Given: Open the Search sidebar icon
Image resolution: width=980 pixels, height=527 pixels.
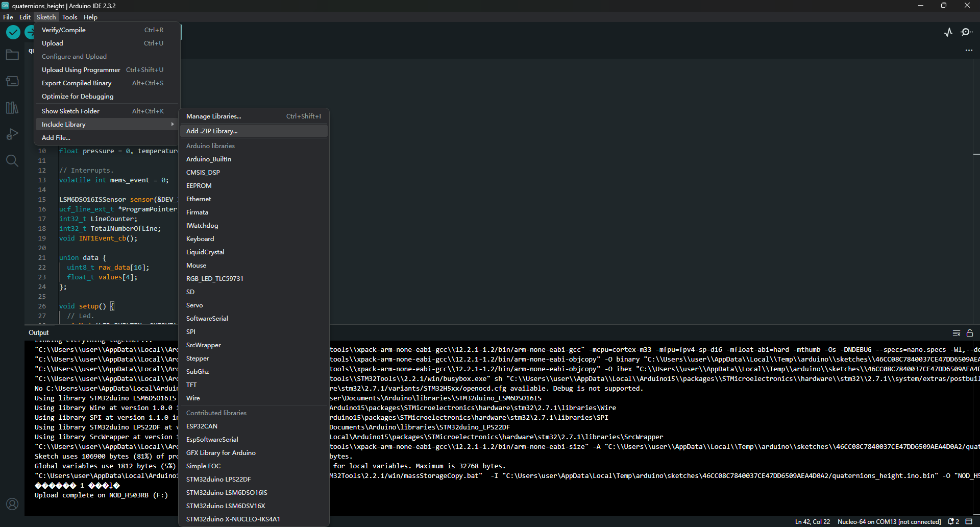Looking at the screenshot, I should click(x=12, y=161).
